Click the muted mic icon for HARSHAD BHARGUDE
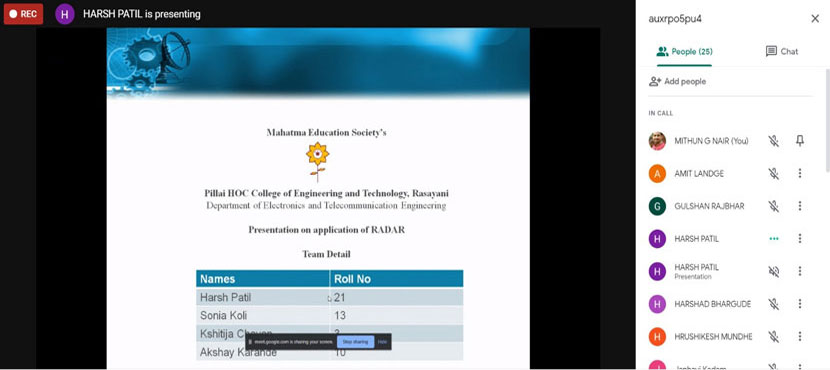 click(773, 304)
